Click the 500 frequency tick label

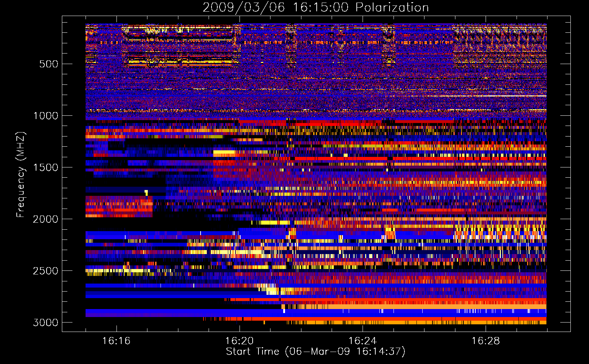(x=48, y=64)
